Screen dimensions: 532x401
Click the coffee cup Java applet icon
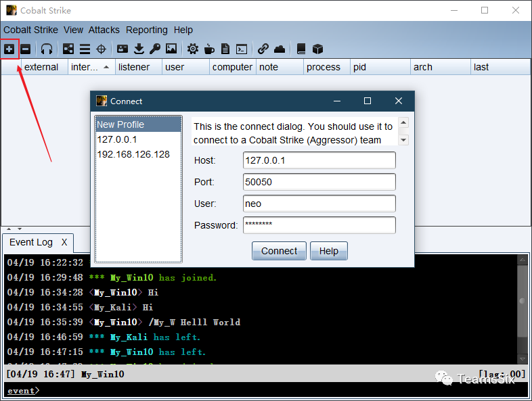click(x=209, y=49)
